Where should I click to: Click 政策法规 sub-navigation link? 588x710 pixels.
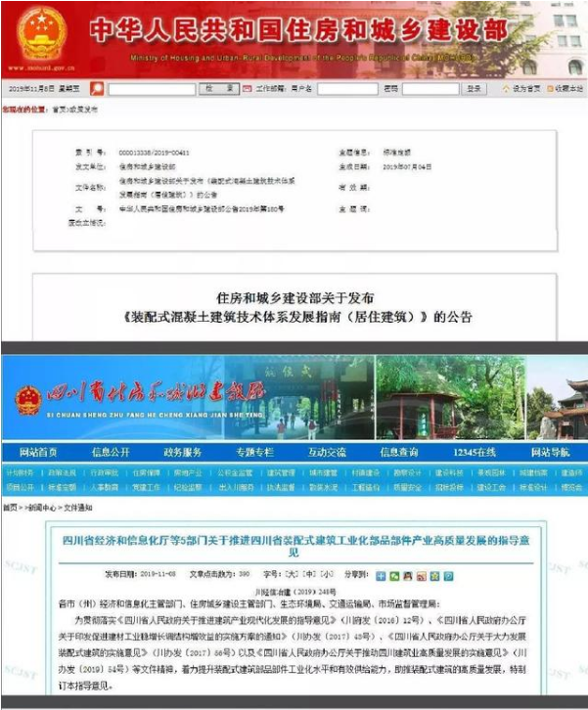(62, 472)
